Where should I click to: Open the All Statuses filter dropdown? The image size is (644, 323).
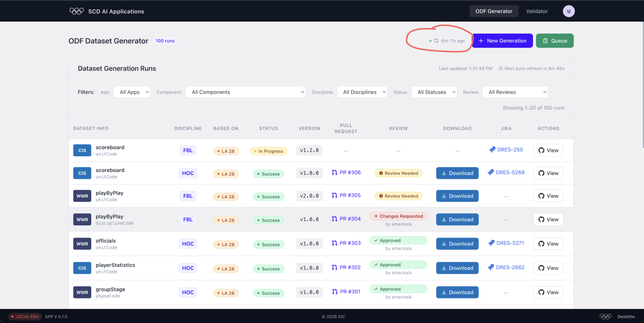pyautogui.click(x=434, y=92)
